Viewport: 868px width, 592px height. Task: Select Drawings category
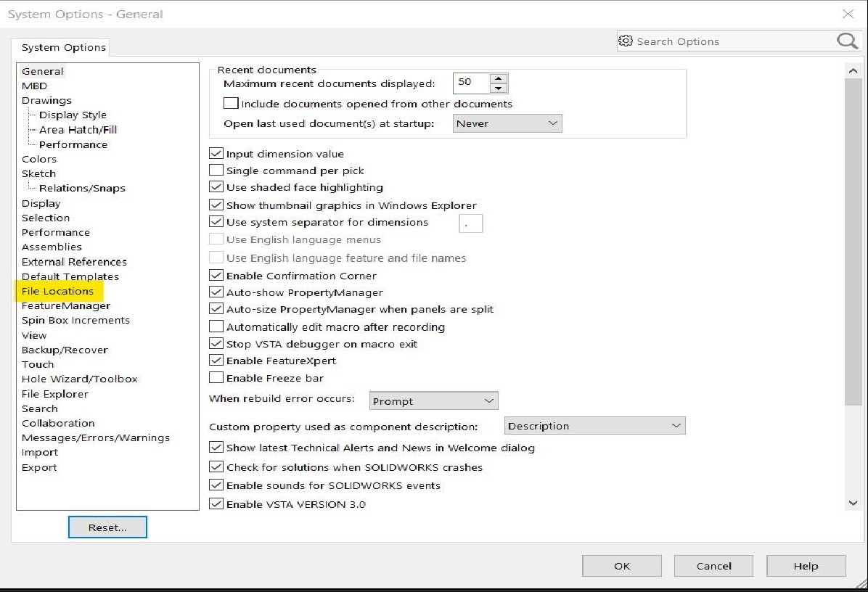46,100
